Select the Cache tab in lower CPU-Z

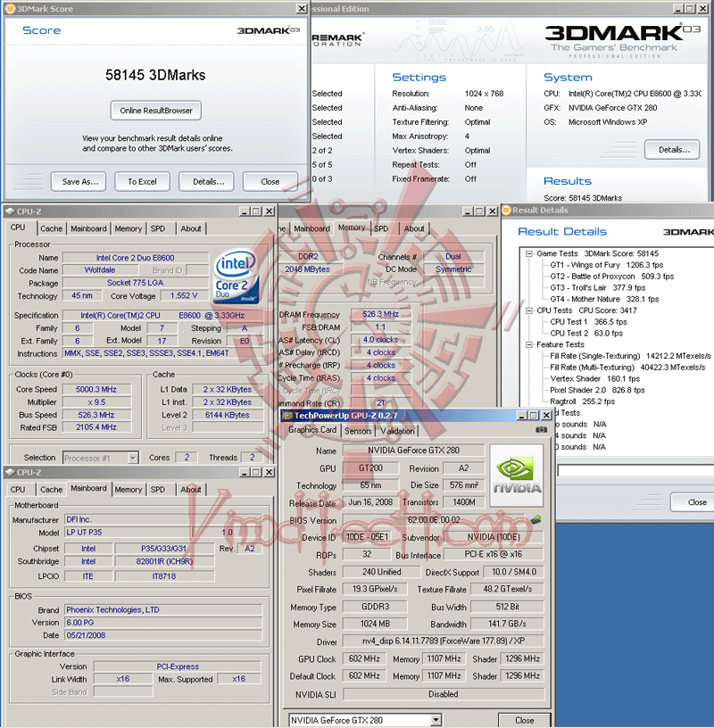(x=51, y=490)
